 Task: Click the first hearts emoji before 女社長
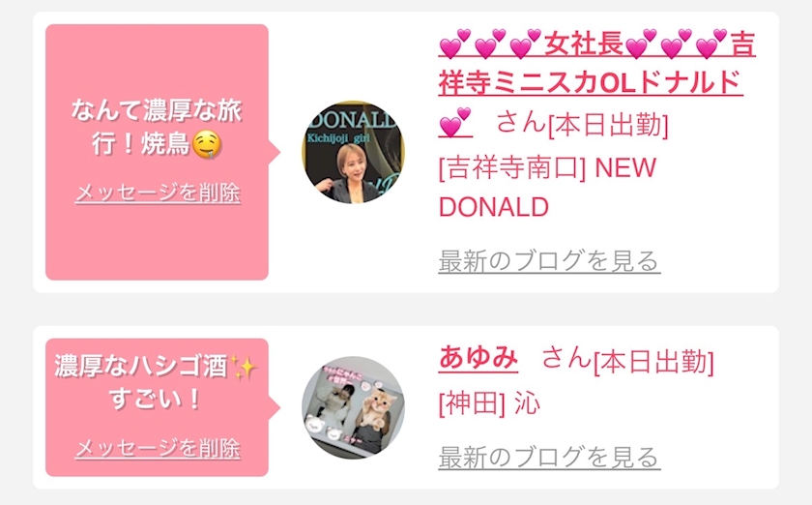click(x=454, y=44)
